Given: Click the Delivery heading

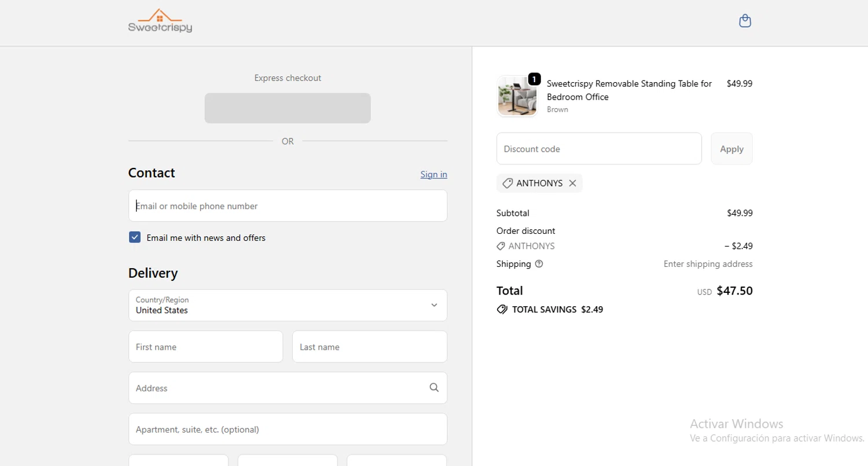Looking at the screenshot, I should pyautogui.click(x=153, y=273).
